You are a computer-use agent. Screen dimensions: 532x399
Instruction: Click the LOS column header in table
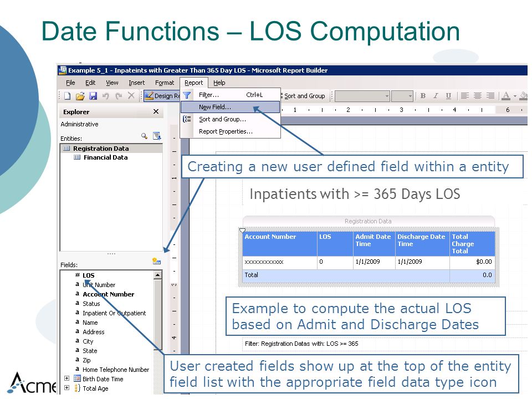(x=335, y=244)
